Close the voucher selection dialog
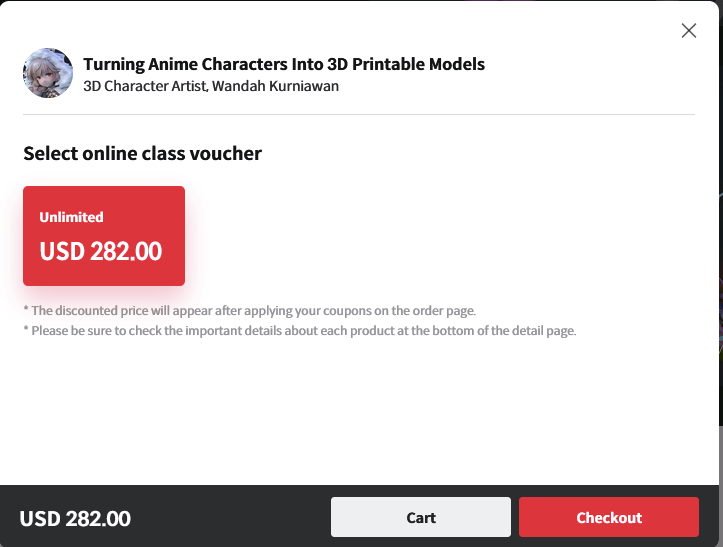 pos(688,31)
